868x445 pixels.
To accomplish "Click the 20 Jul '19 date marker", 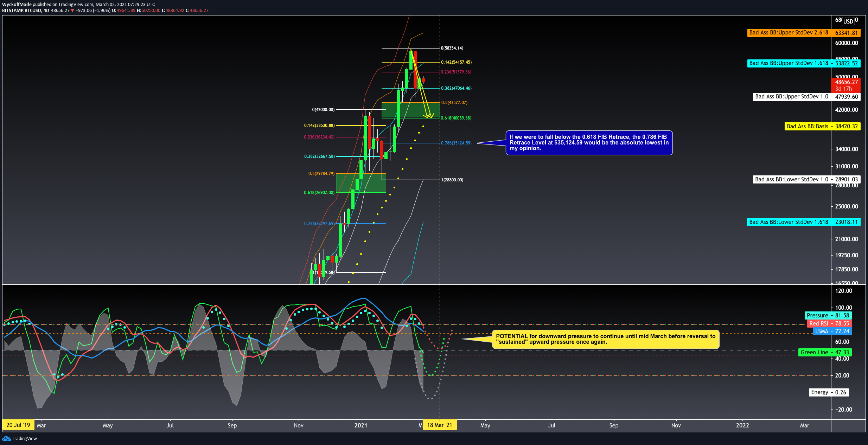I will click(x=18, y=425).
